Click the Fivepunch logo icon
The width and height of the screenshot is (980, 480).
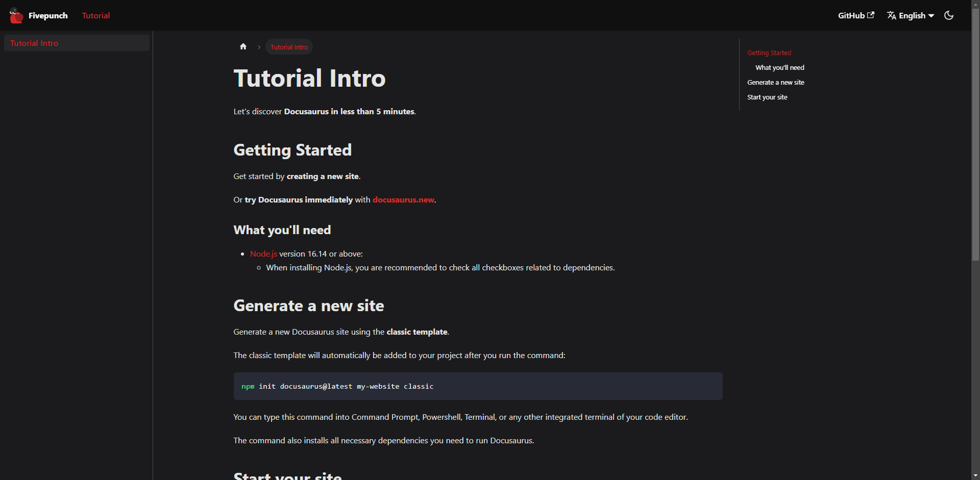point(16,15)
